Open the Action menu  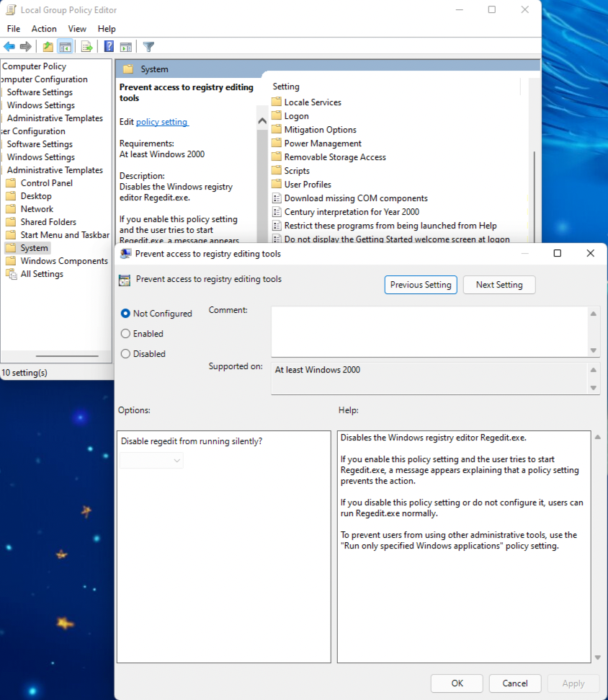pyautogui.click(x=44, y=29)
